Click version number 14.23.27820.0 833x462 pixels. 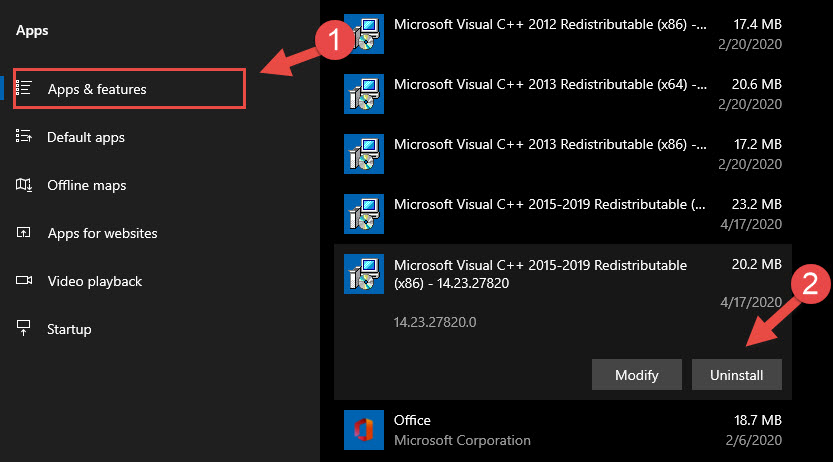coord(435,322)
